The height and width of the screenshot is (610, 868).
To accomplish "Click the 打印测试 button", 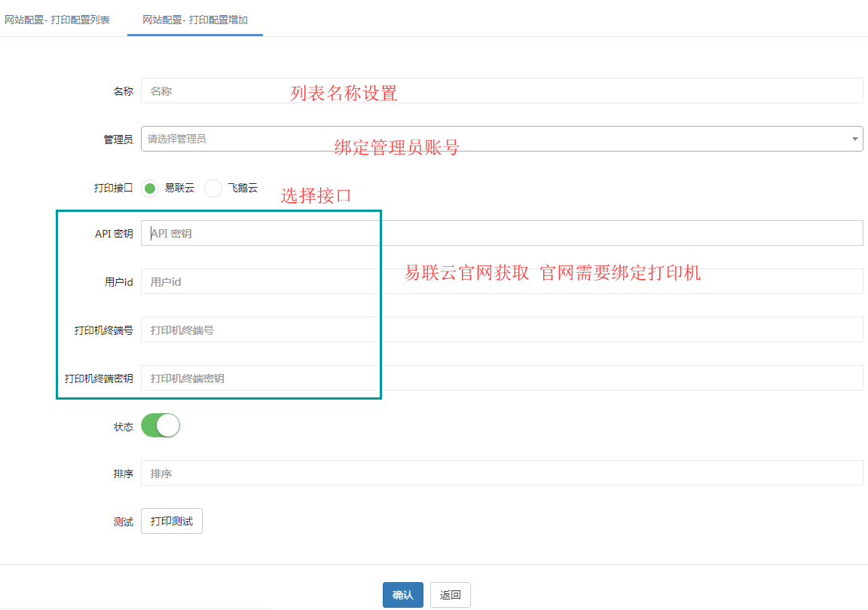I will pyautogui.click(x=172, y=521).
